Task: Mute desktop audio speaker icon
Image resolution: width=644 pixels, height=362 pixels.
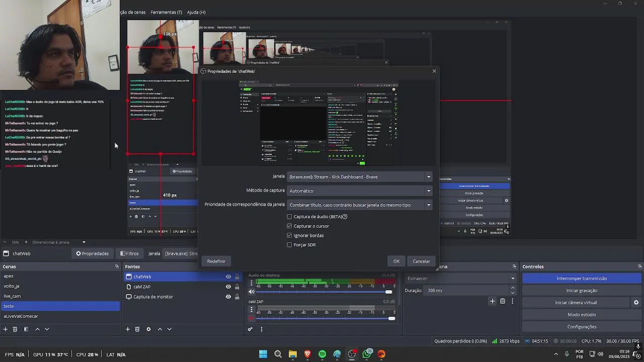Action: [252, 292]
